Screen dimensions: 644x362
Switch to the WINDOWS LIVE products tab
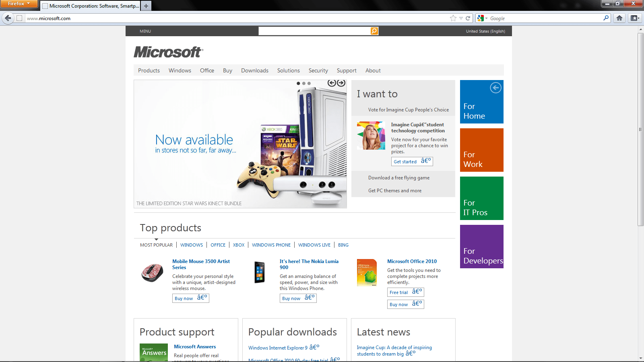314,245
